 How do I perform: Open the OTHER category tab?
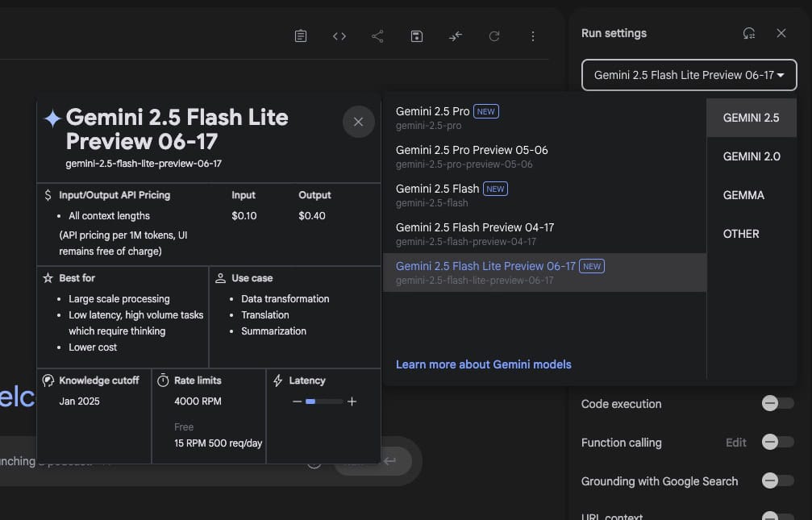click(x=751, y=234)
